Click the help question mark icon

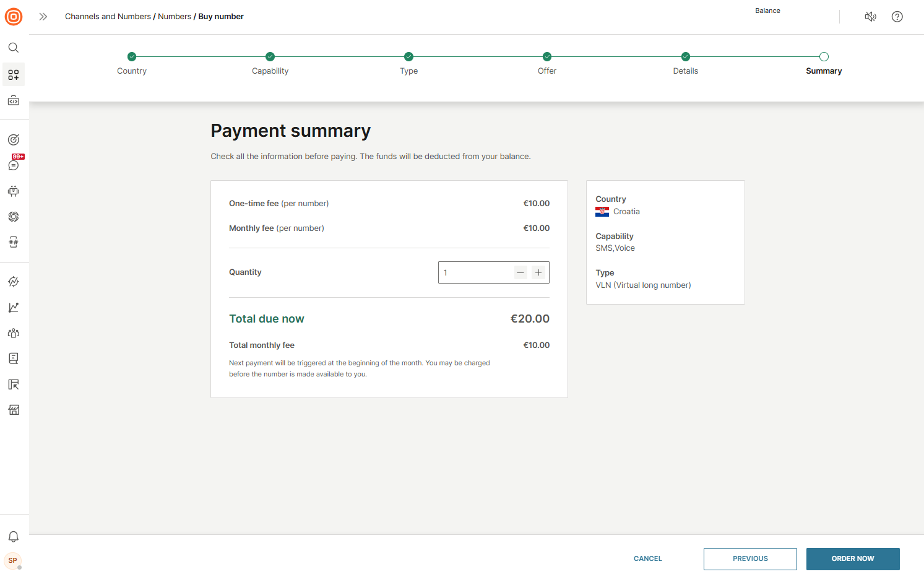(x=897, y=17)
